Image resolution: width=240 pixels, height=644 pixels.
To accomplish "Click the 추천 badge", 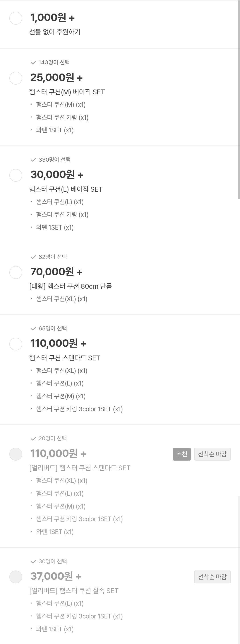I will point(182,454).
